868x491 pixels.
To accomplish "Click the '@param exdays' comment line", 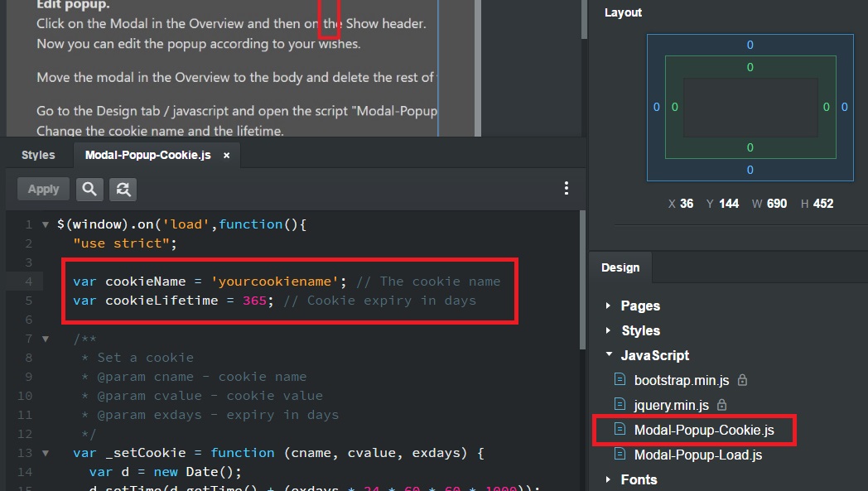I will 210,415.
